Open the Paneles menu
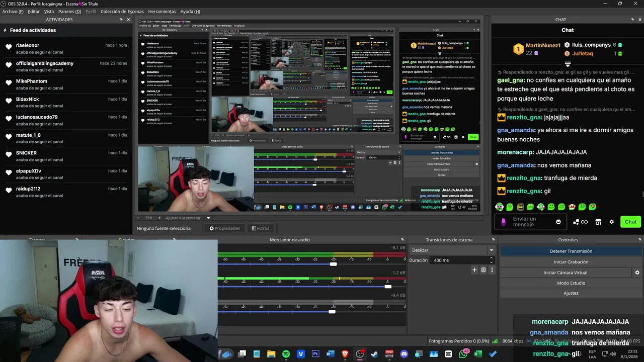 69,12
